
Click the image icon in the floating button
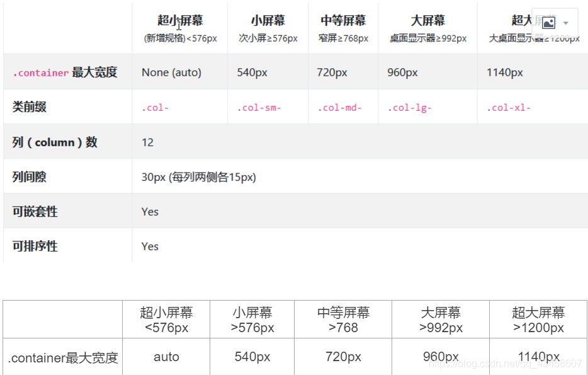(x=548, y=23)
